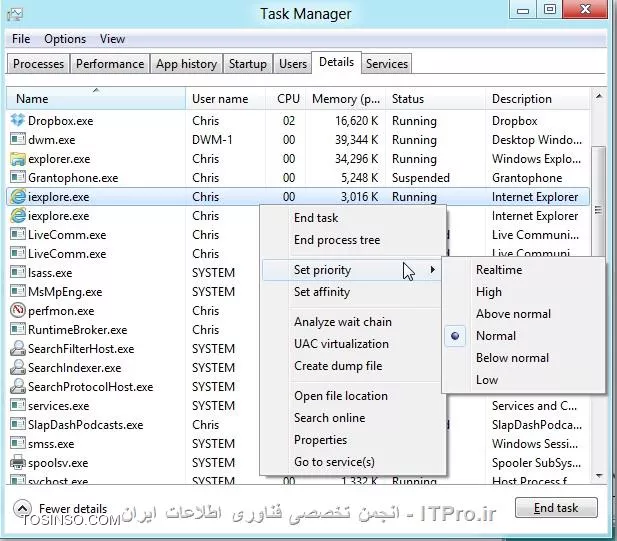617x541 pixels.
Task: Select the Spooler SubSys description text
Action: [536, 463]
